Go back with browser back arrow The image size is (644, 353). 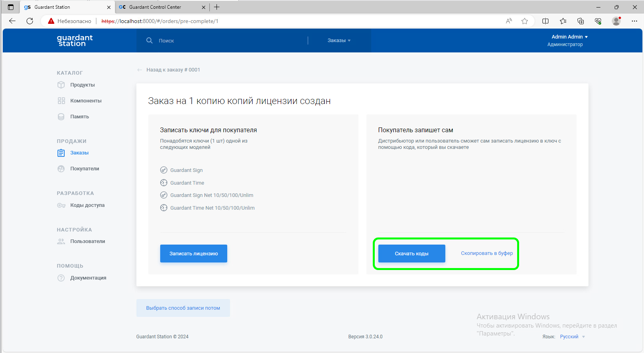(x=12, y=21)
